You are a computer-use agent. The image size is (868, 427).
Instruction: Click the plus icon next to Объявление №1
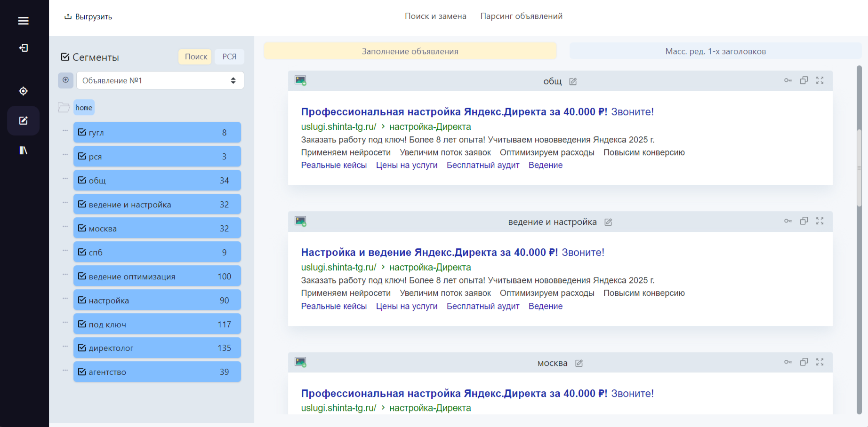pos(65,80)
